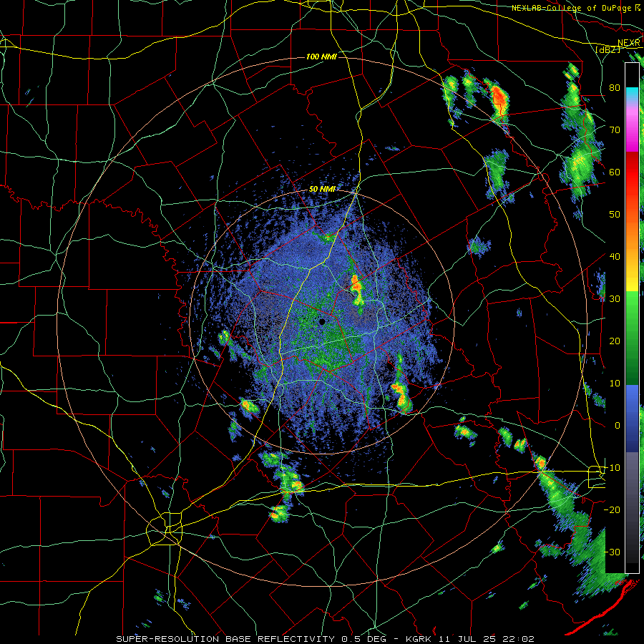
Task: Click the 70 value on dBZ scale
Action: tap(615, 130)
